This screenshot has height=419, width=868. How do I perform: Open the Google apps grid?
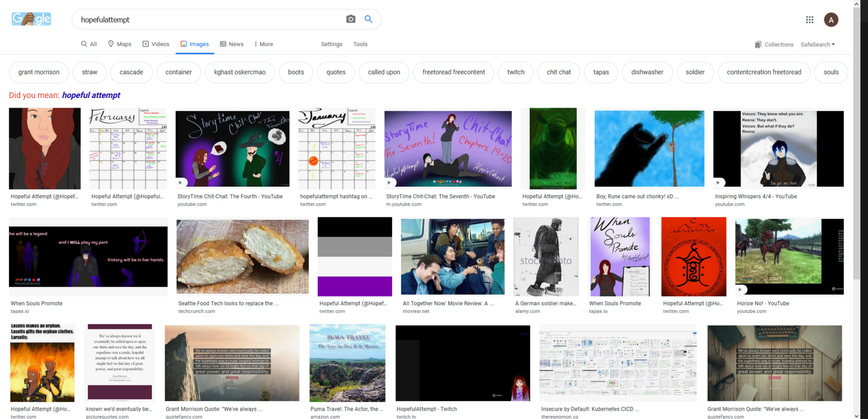point(809,20)
